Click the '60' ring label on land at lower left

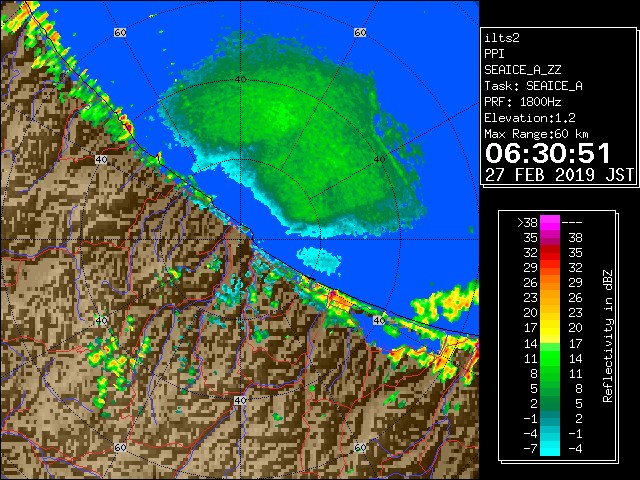120,447
